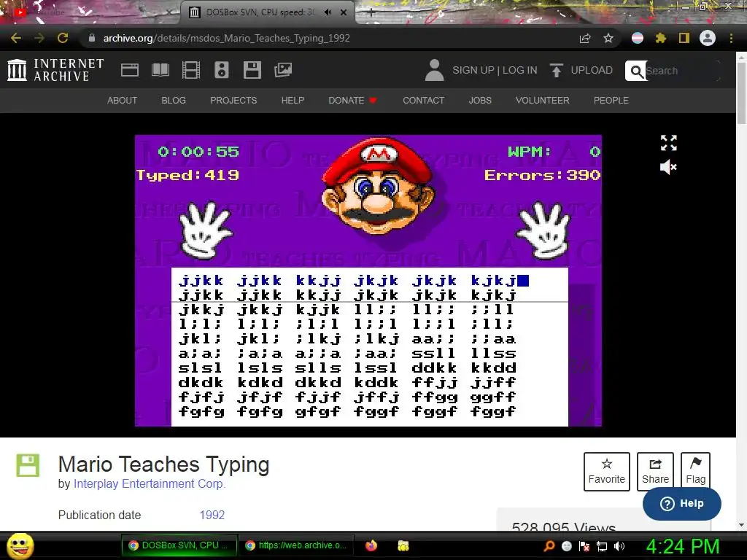Click the green floppy software icon by title
The height and width of the screenshot is (560, 747).
28,465
